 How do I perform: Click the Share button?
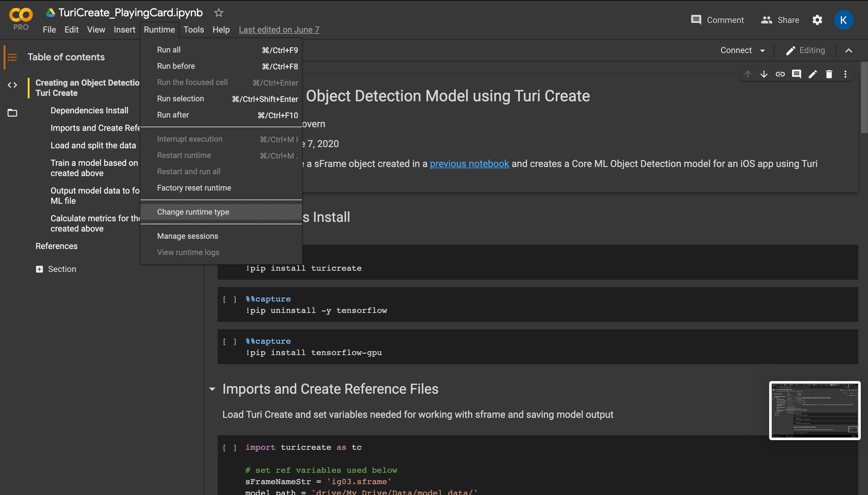(x=780, y=20)
